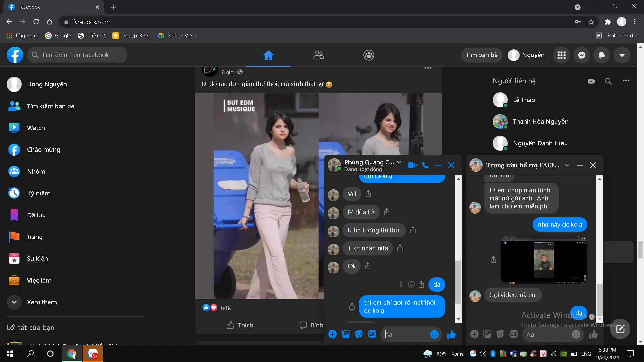Bookmark this page with star icon
Screen dimensions: 644x362
[591, 22]
